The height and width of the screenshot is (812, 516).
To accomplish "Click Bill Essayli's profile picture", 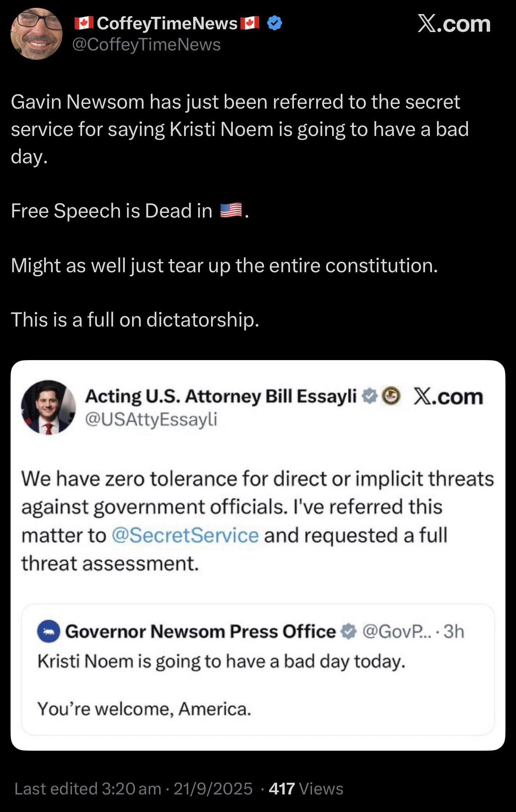I will 48,407.
